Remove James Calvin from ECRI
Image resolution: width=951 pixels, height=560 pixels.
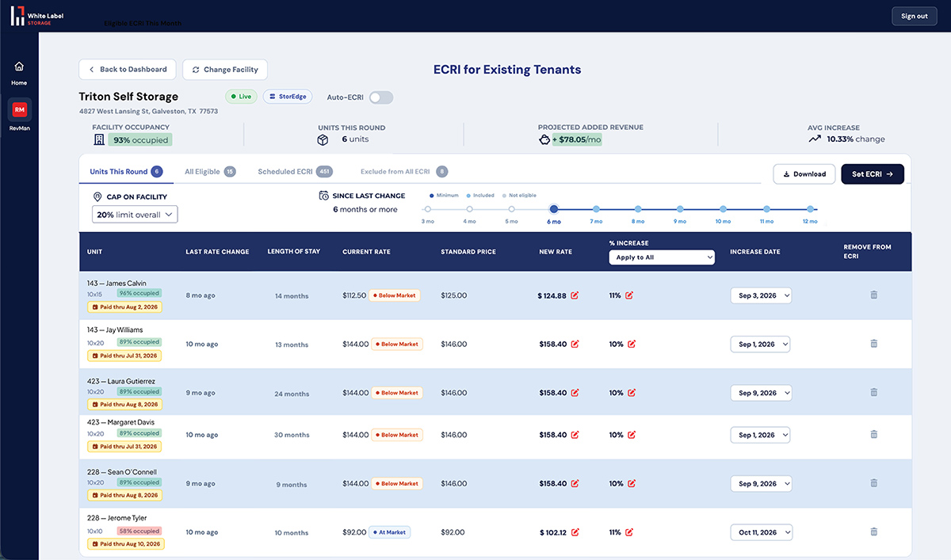873,295
